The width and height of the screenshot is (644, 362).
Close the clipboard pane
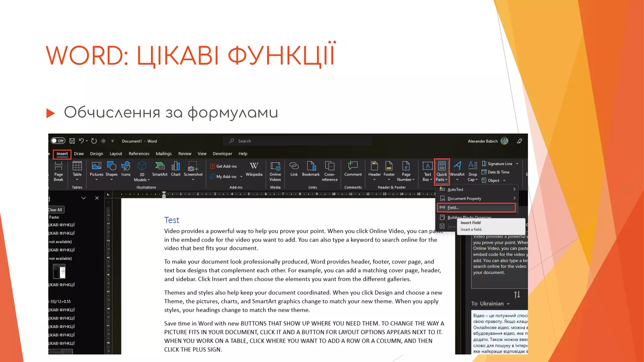click(97, 198)
